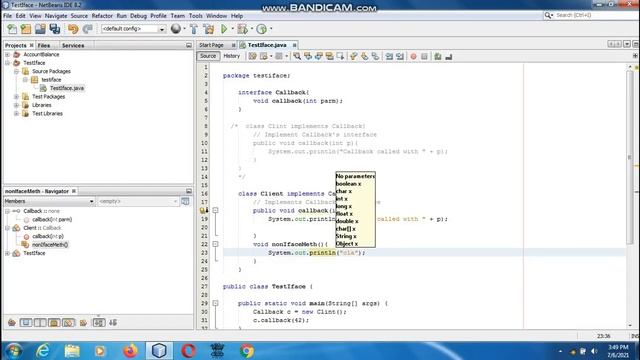Toggle Show Fields button in Navigator
The height and width of the screenshot is (360, 640).
(x=26, y=322)
